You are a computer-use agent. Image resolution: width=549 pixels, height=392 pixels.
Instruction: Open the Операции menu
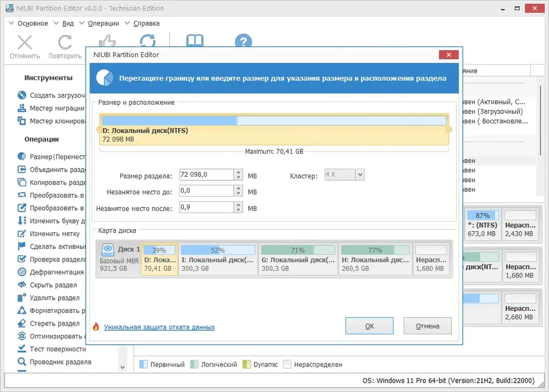click(x=103, y=24)
